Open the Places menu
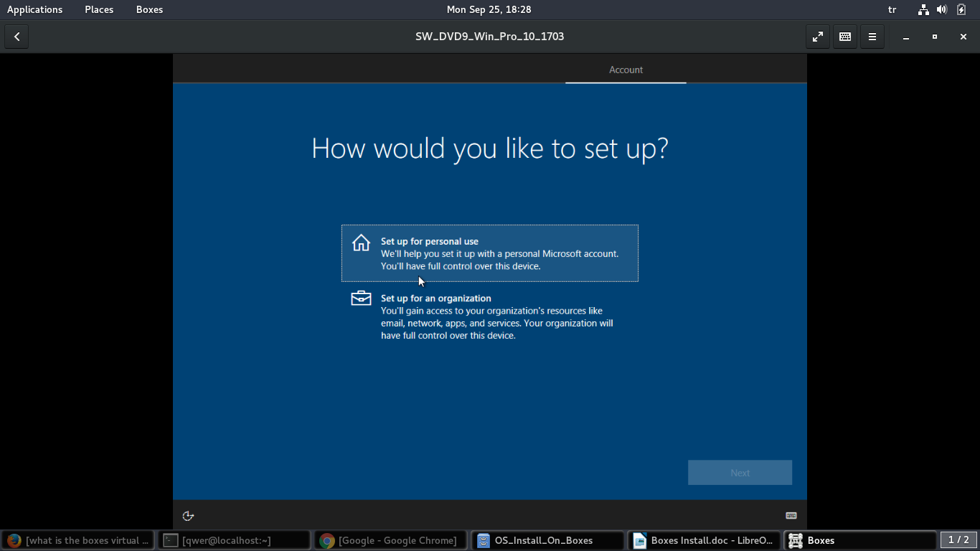 (99, 9)
